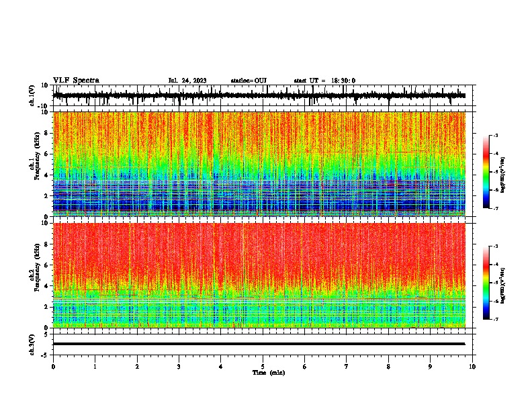Image resolution: width=532 pixels, height=411 pixels.
Task: Click the "-10" tick on ch.1(V) axis
Action: [x=43, y=106]
